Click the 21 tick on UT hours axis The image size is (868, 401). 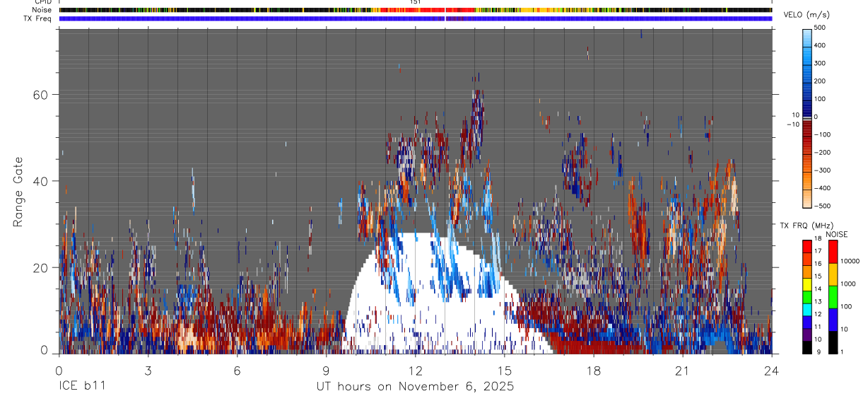(683, 371)
